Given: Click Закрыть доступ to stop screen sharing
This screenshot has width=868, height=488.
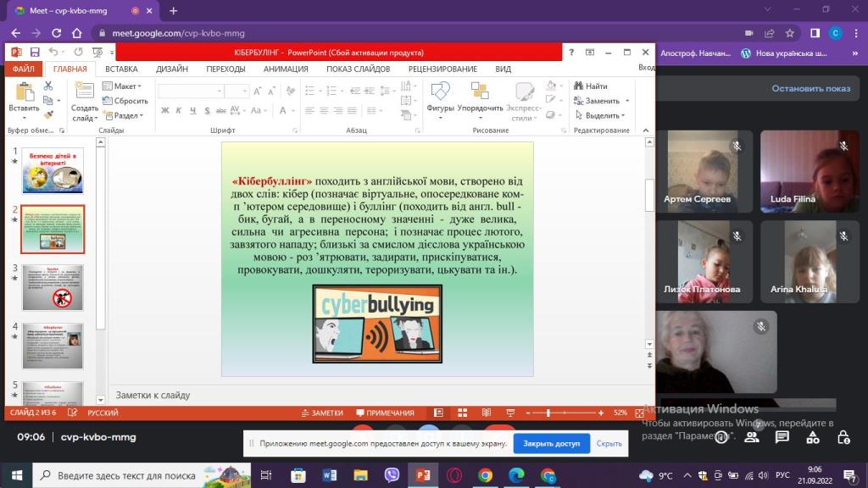Looking at the screenshot, I should tap(551, 443).
